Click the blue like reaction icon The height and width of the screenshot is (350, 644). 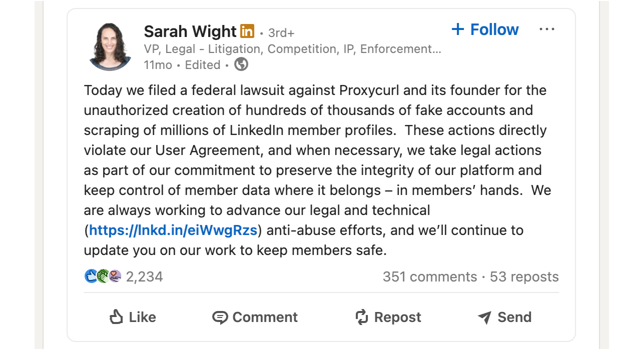[x=91, y=276]
